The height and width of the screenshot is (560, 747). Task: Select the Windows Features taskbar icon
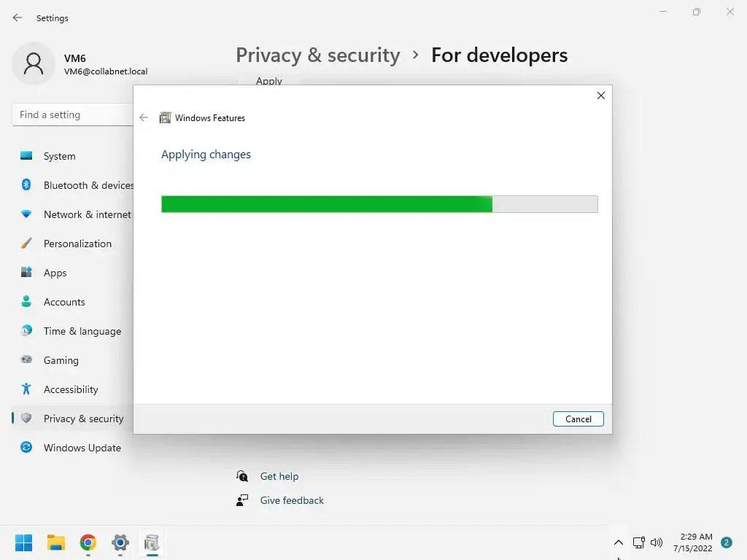pyautogui.click(x=152, y=542)
